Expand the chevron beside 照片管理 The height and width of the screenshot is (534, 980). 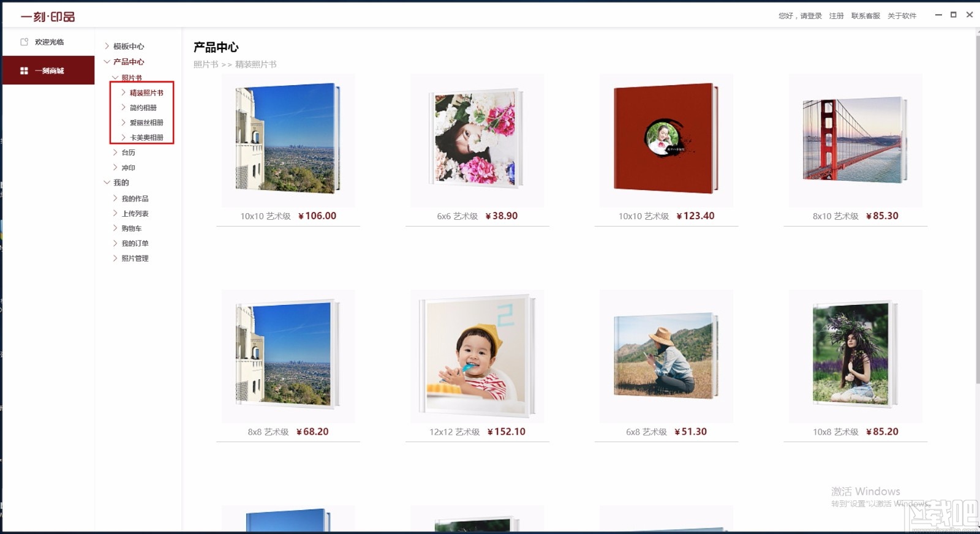tap(115, 258)
